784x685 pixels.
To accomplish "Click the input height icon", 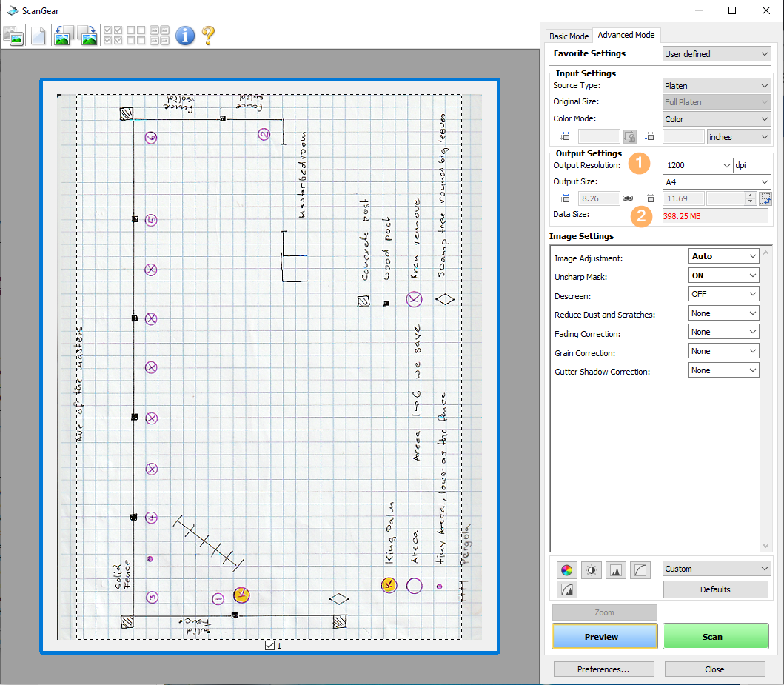I will 649,136.
